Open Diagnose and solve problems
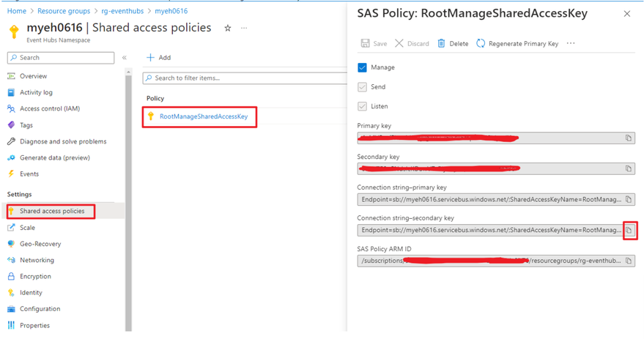Viewport: 644px width, 339px height. coord(63,141)
